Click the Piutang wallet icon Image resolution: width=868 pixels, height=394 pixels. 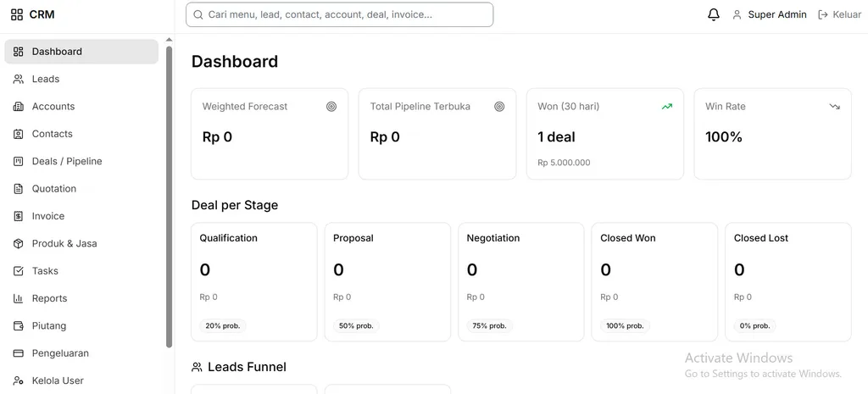point(19,326)
